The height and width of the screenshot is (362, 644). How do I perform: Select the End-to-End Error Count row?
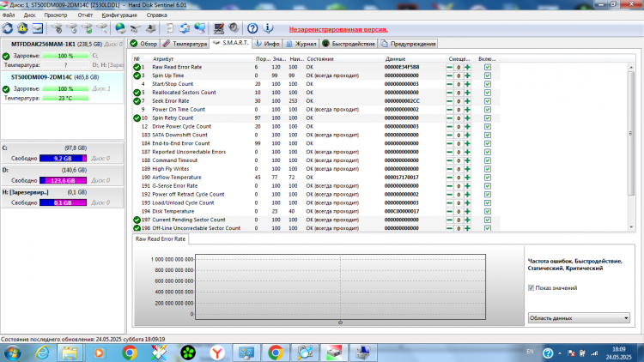click(x=316, y=143)
